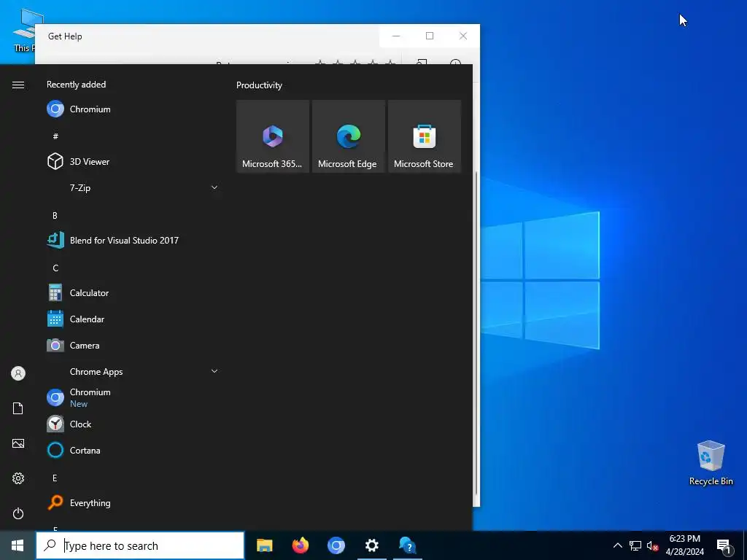Open the Clock app

point(133,424)
